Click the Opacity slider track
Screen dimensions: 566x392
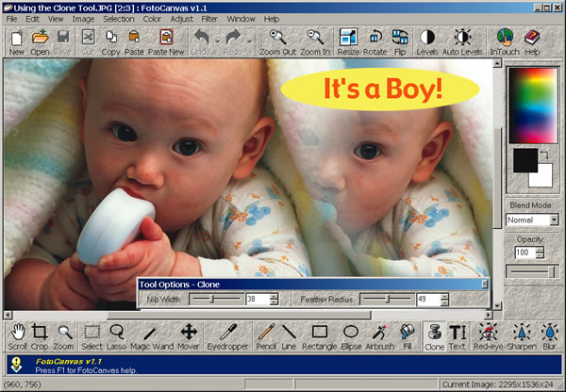532,272
